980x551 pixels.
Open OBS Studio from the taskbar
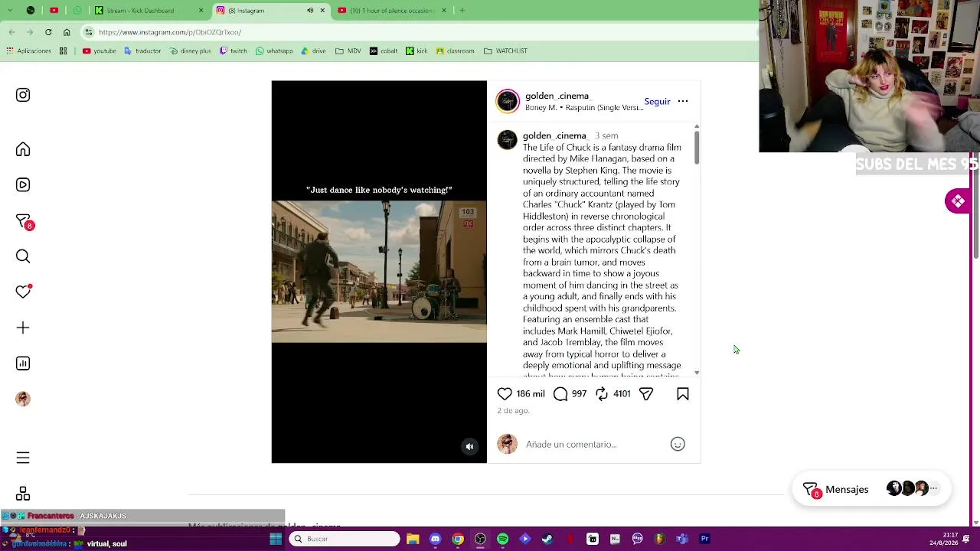coord(480,539)
